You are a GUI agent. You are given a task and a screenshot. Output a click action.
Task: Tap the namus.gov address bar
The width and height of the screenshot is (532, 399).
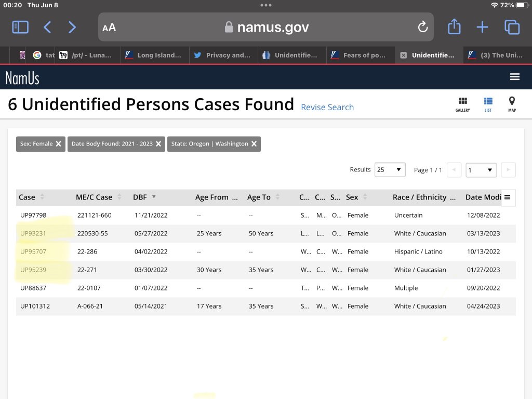[266, 27]
